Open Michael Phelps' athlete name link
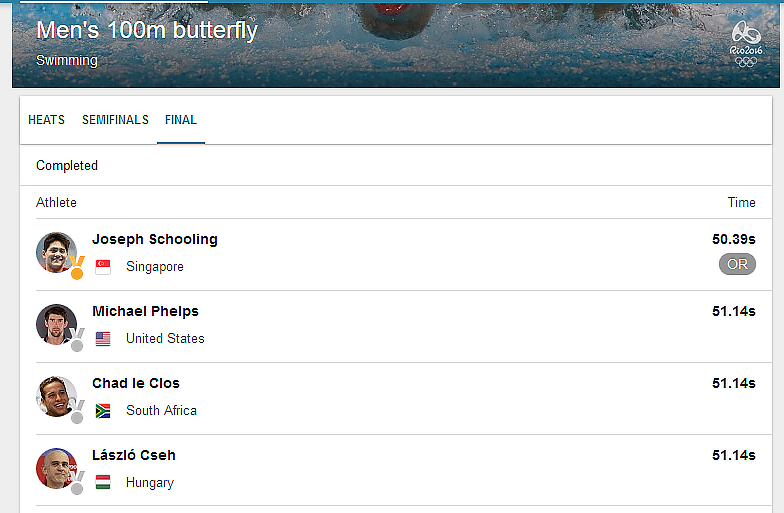 click(146, 311)
